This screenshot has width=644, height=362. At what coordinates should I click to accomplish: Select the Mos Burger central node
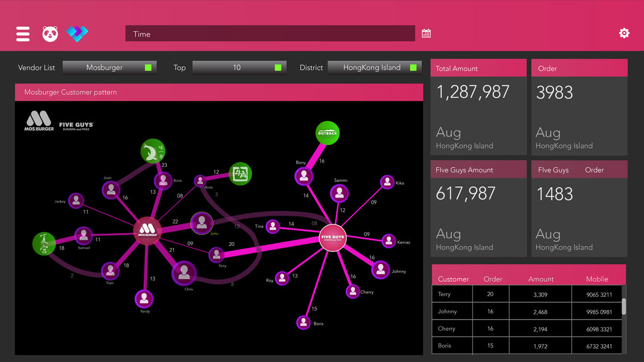147,231
